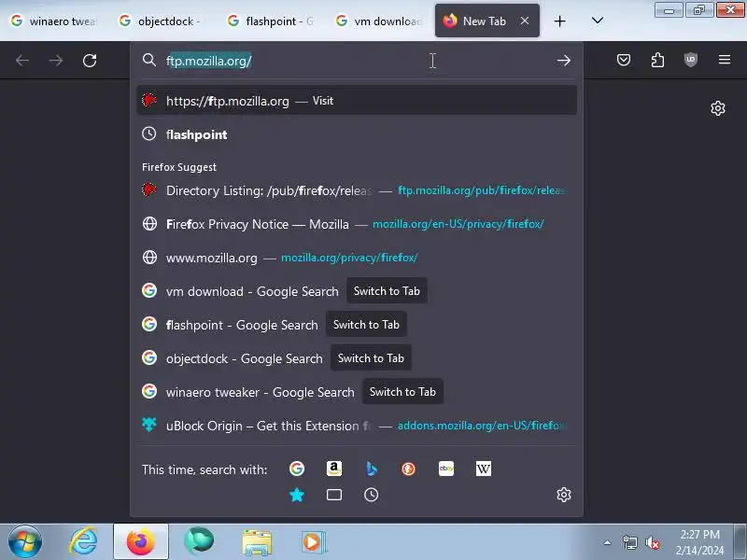List all tabs dropdown arrow
Viewport: 747px width, 560px height.
[598, 21]
